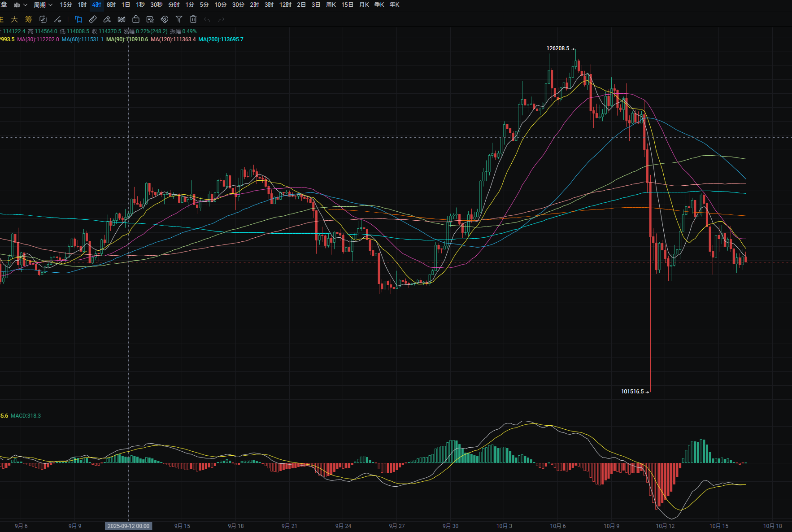
Task: Click the candlestick compare icon in toolbar
Action: tap(122, 19)
